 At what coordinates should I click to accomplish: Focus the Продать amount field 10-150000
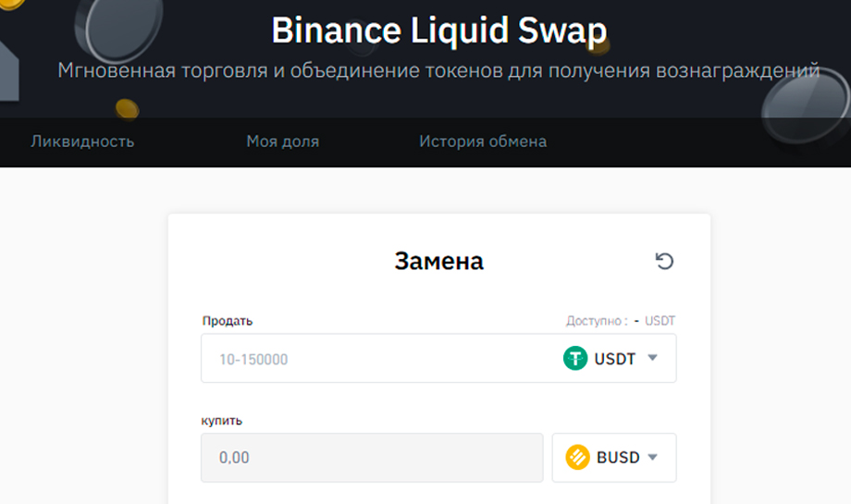pos(370,359)
